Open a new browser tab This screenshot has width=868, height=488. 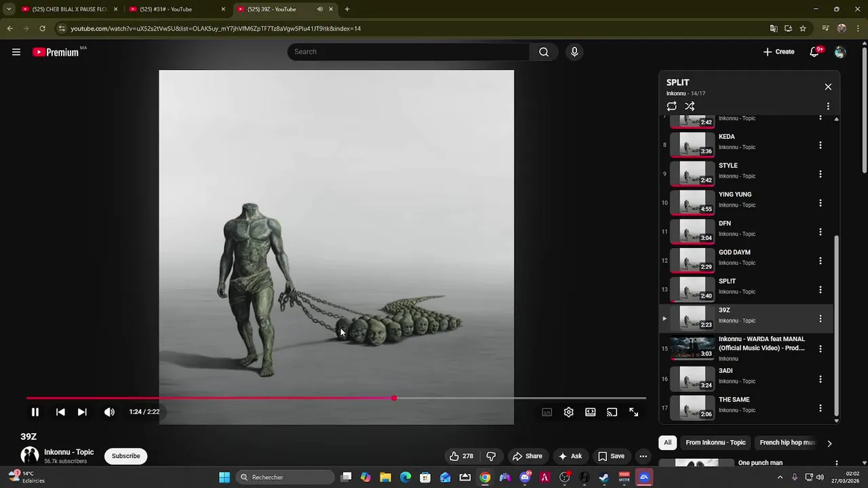[x=347, y=9]
